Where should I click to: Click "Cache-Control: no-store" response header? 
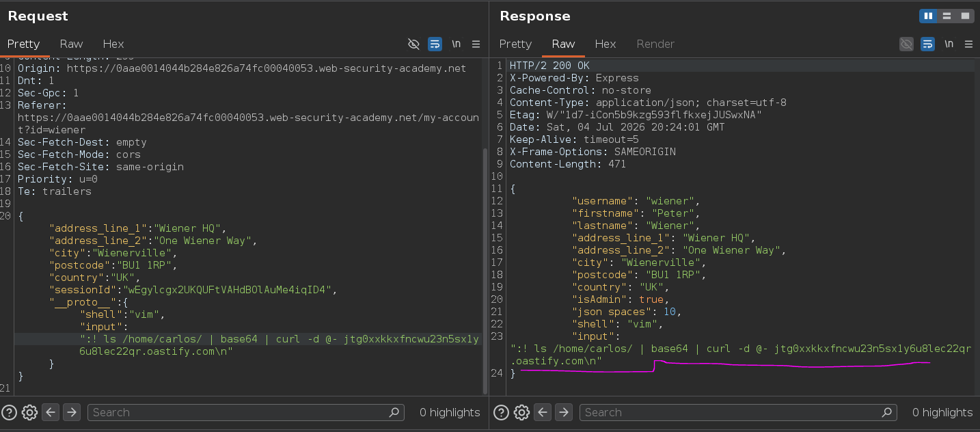(x=580, y=90)
